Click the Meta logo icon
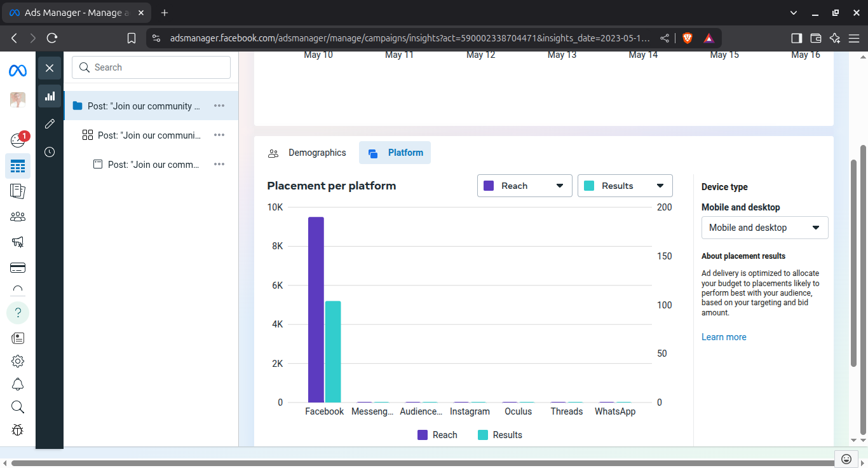868x468 pixels. click(x=18, y=71)
